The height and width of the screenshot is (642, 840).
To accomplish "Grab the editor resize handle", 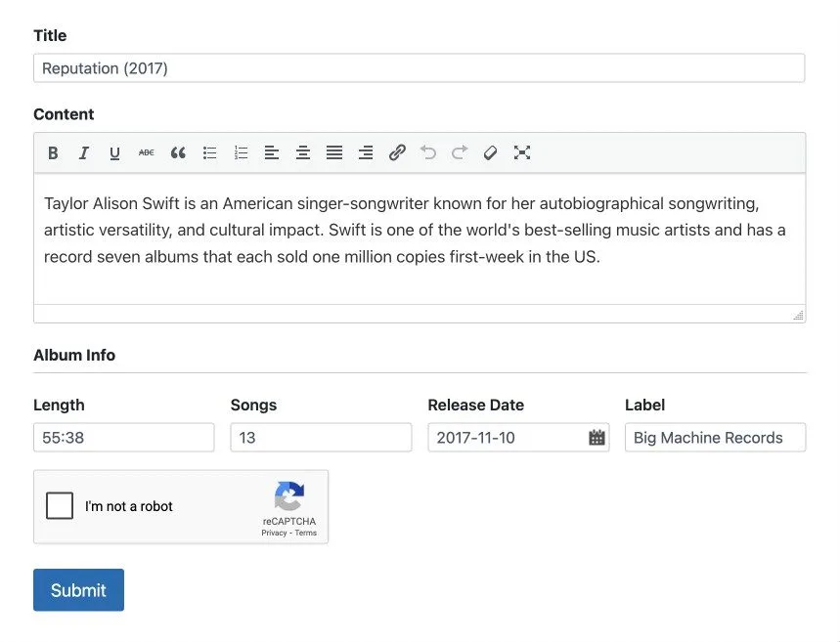I will tap(798, 316).
